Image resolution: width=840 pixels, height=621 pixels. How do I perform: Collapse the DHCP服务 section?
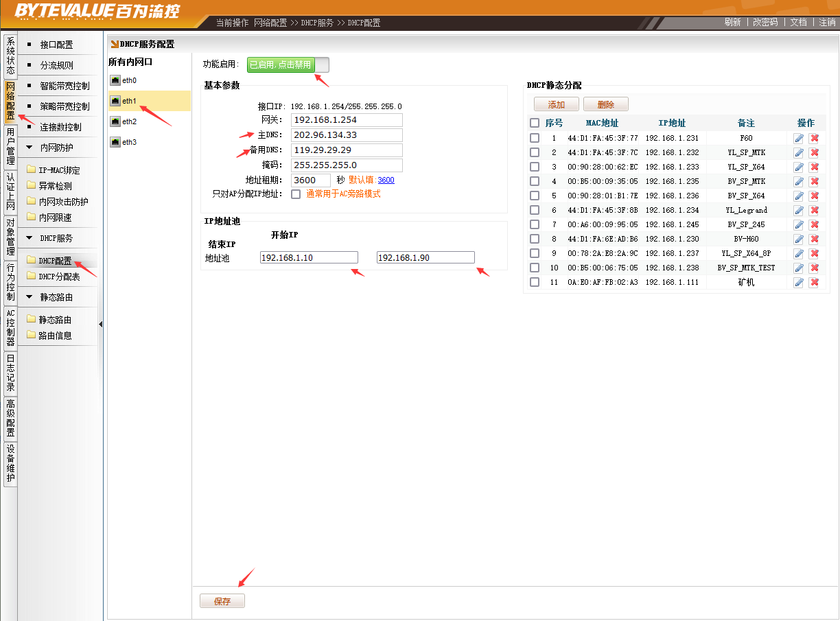(30, 238)
